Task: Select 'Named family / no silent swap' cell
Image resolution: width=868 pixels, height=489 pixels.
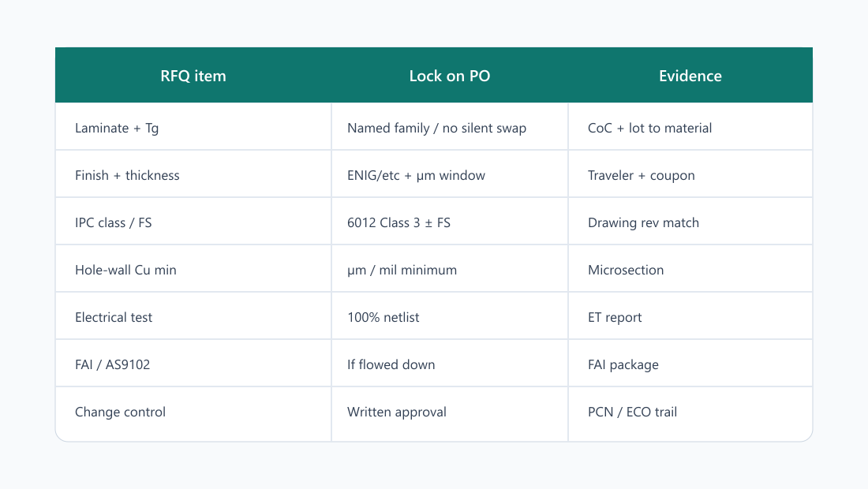Action: [450, 127]
